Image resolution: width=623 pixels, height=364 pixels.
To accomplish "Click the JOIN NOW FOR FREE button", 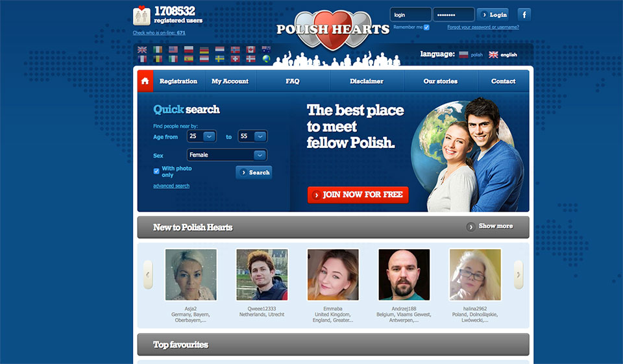I will pyautogui.click(x=358, y=195).
